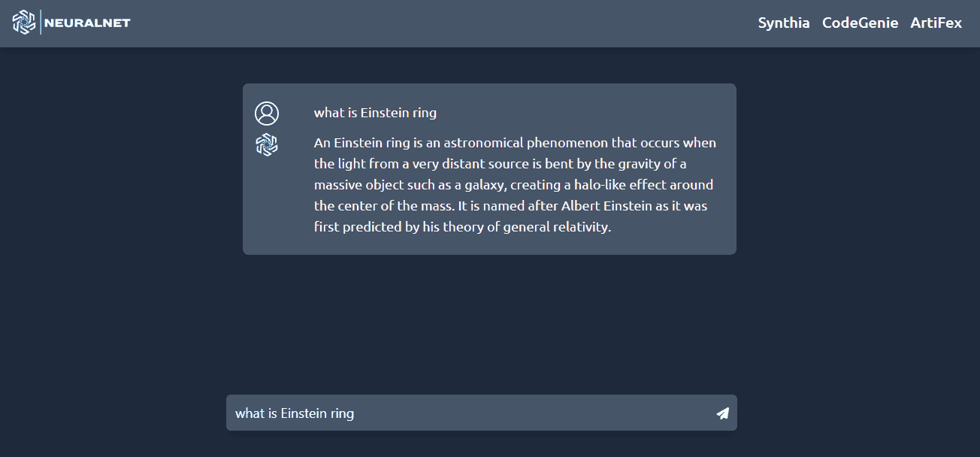Switch to CodeGenie in the top navigation

click(860, 23)
